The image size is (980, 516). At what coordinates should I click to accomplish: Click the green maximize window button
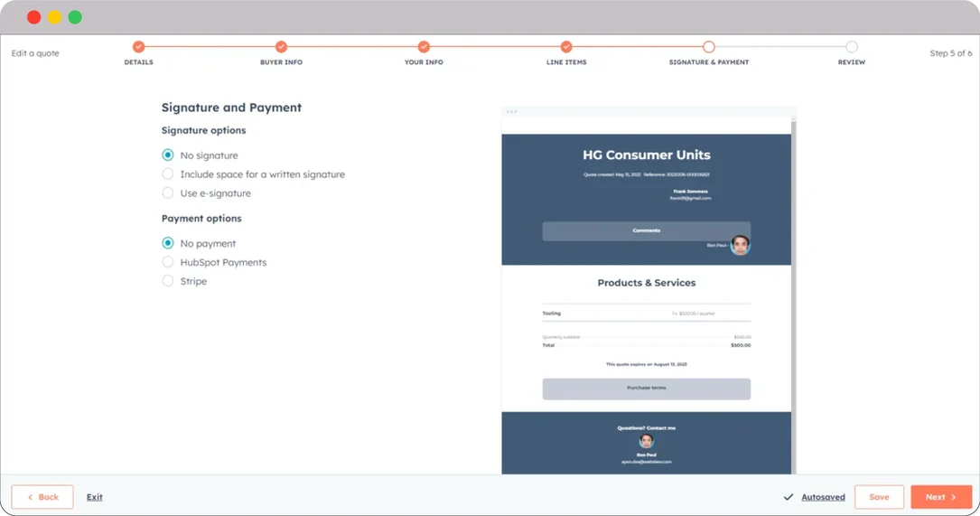[75, 17]
